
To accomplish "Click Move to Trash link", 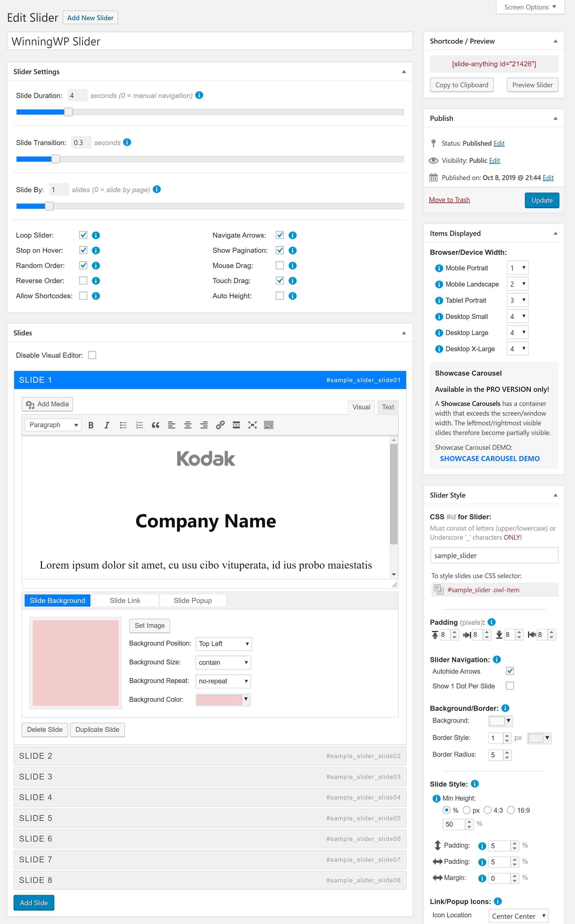I will point(449,200).
